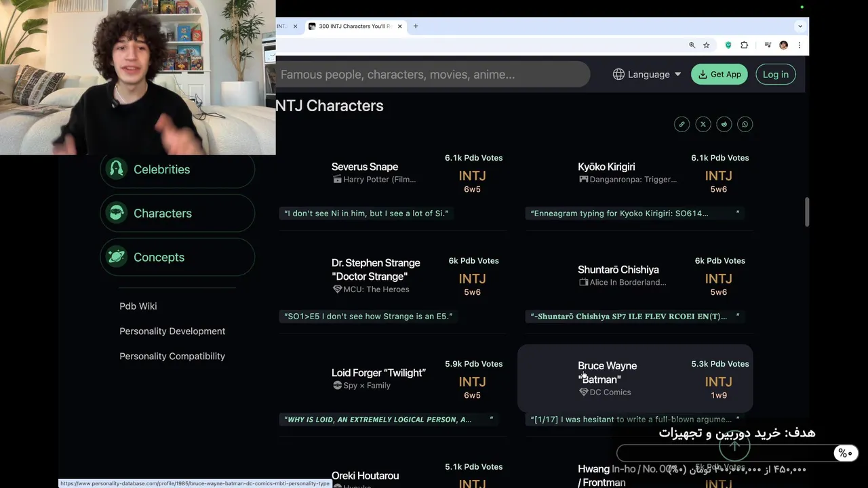Expand the Chrome tab search chevron
The image size is (868, 488).
coord(800,26)
